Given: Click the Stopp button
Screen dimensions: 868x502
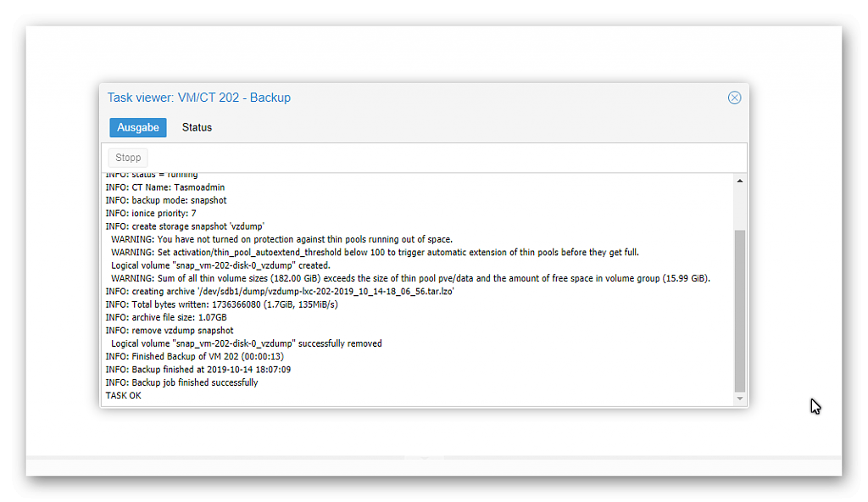Looking at the screenshot, I should click(x=128, y=158).
